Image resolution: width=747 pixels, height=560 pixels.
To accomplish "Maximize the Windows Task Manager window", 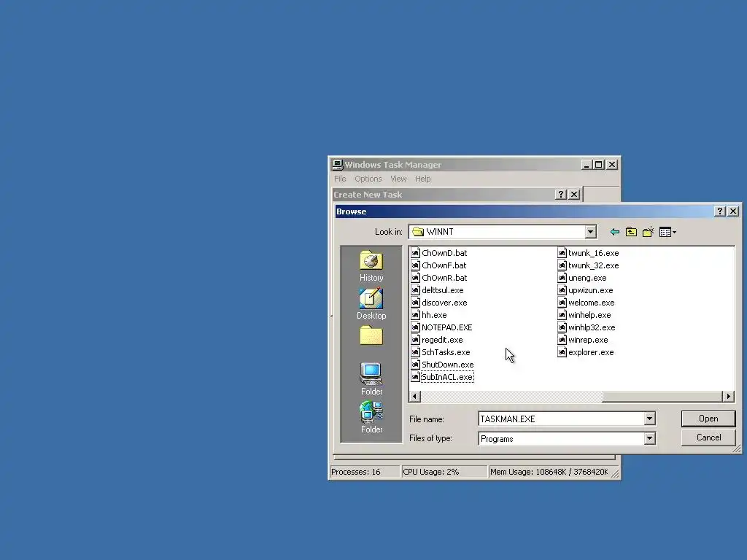I will [x=599, y=165].
